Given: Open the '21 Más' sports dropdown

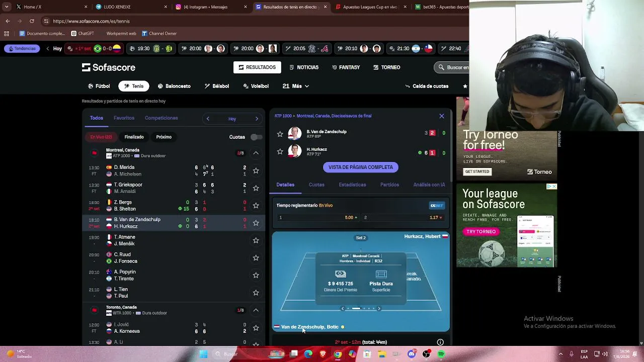Looking at the screenshot, I should pos(296,86).
